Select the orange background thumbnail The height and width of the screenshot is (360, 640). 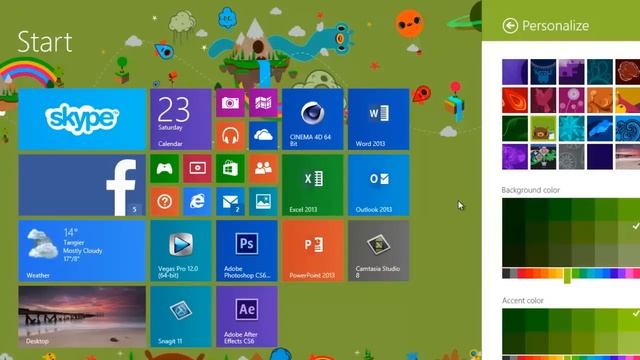600,100
